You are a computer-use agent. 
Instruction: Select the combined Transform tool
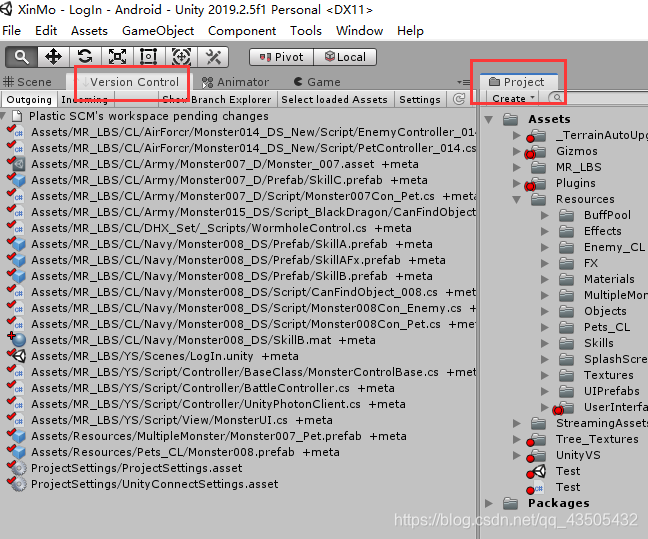pos(181,57)
